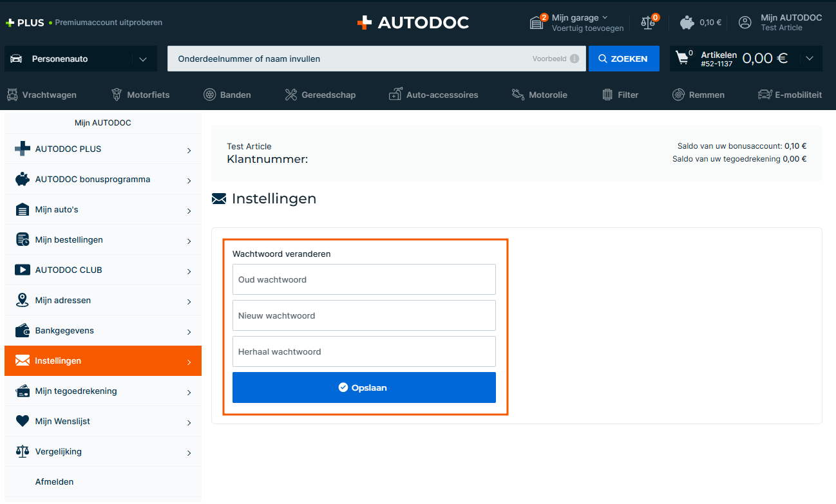Click the Nieuw wachtwoord field
Viewport: 836px width, 504px height.
(364, 315)
